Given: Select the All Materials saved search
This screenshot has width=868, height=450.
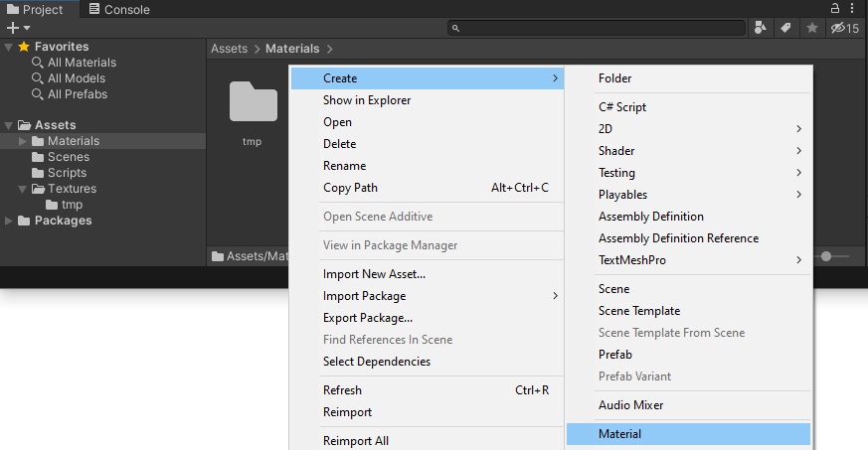Looking at the screenshot, I should (82, 63).
